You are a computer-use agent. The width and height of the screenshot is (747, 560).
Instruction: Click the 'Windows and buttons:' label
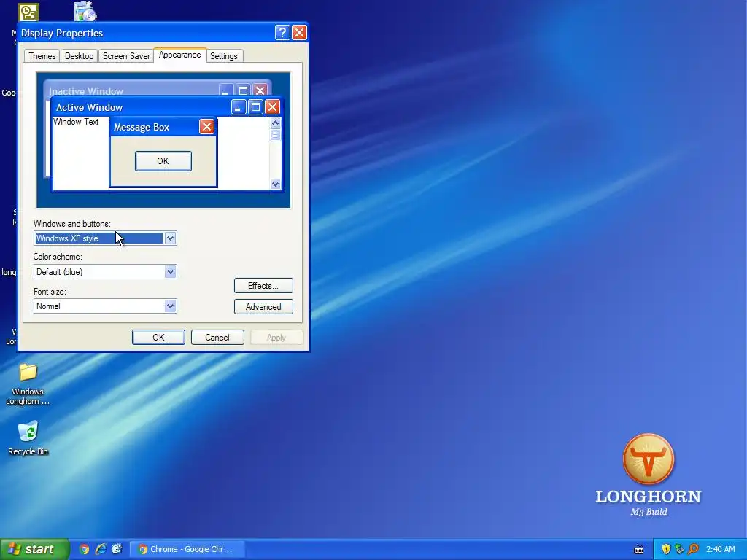[x=72, y=224]
